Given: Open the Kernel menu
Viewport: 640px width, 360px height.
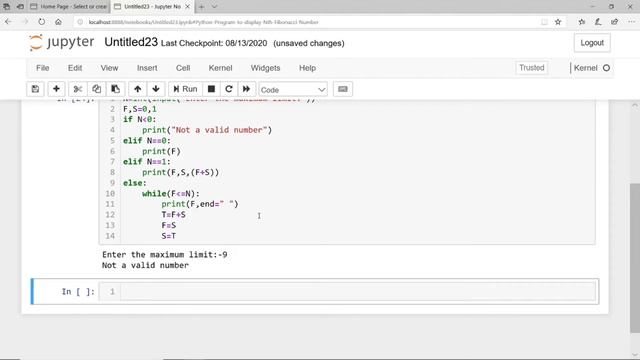Looking at the screenshot, I should 220,68.
